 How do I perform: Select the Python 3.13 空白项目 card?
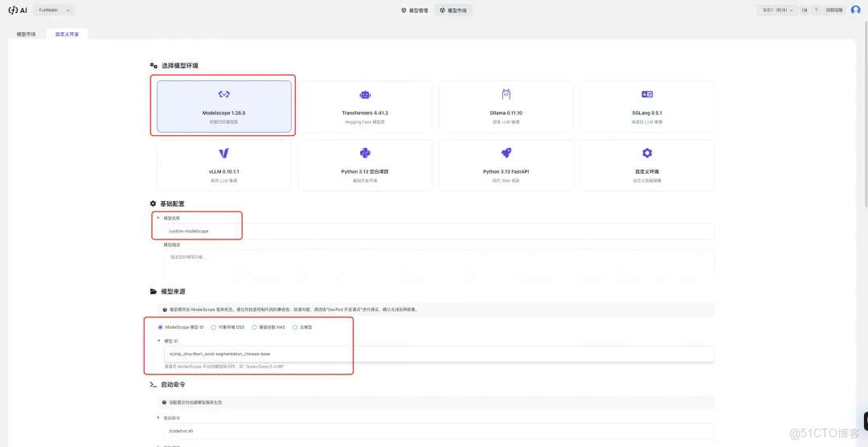pyautogui.click(x=365, y=165)
